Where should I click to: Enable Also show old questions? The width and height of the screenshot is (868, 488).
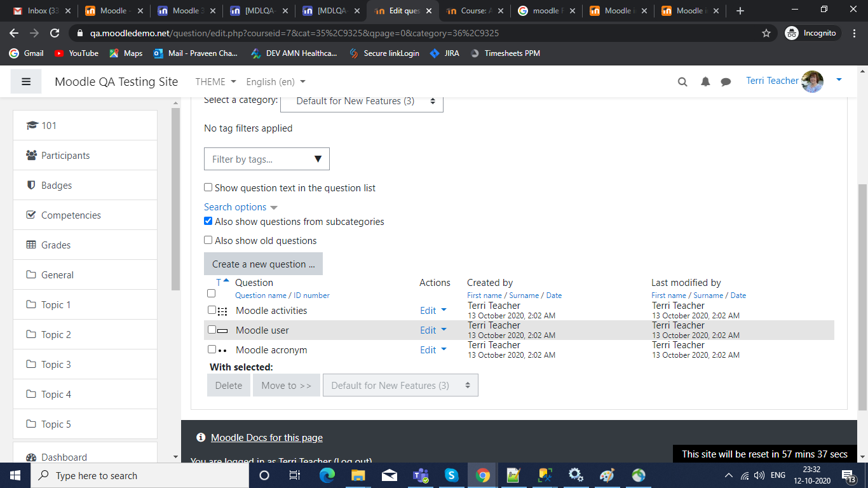[208, 240]
